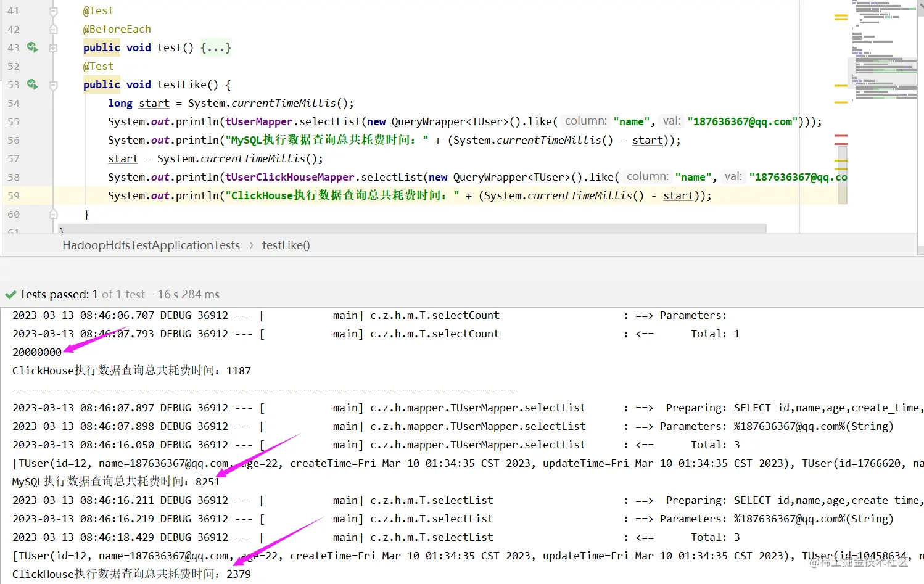Screen dimensions: 924x584
Task: Click the green Tests passed checkmark icon
Action: click(10, 295)
